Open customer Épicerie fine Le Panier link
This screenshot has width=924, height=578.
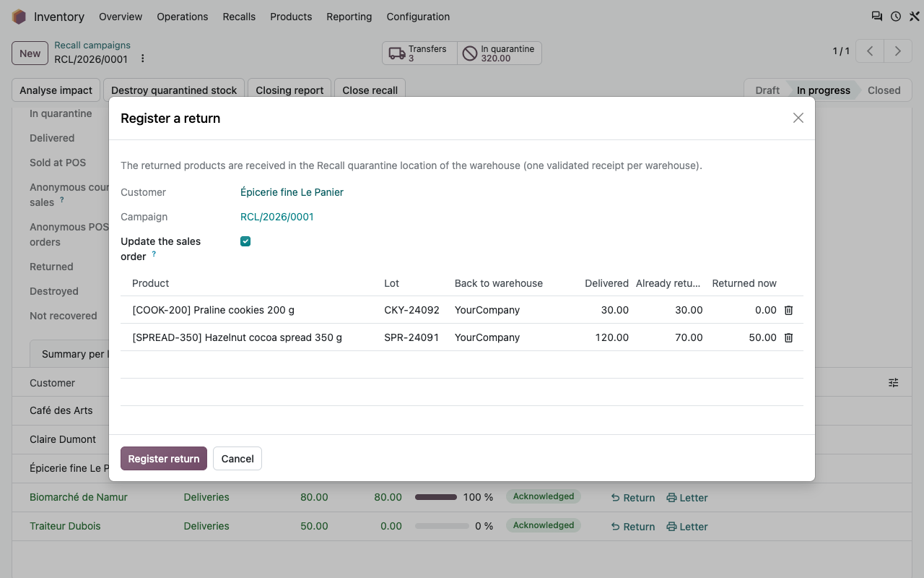pos(292,192)
